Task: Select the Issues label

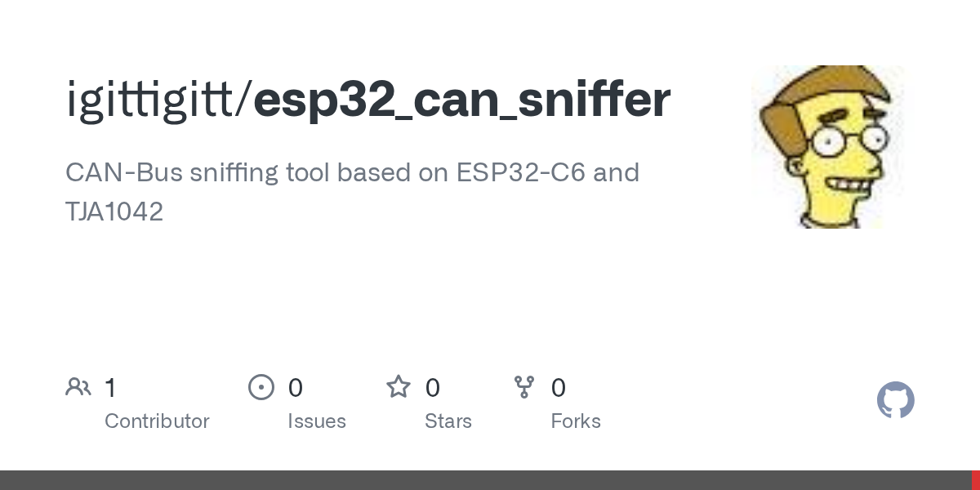Action: (317, 421)
